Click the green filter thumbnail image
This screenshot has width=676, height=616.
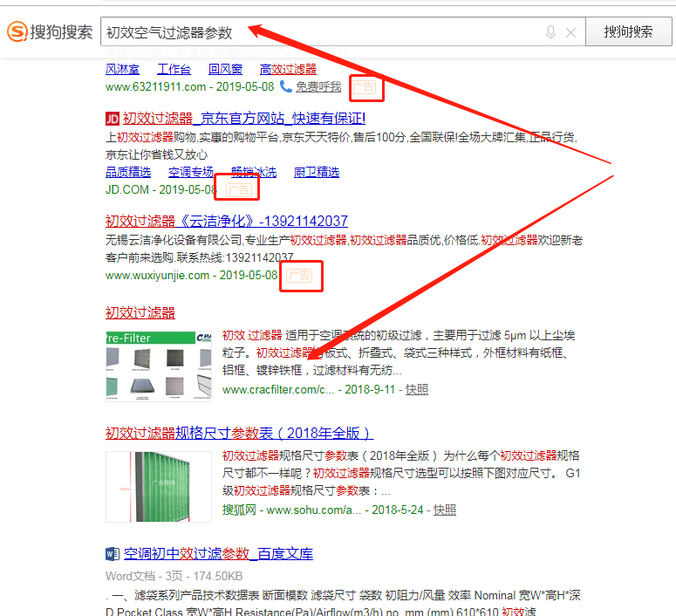click(x=159, y=487)
